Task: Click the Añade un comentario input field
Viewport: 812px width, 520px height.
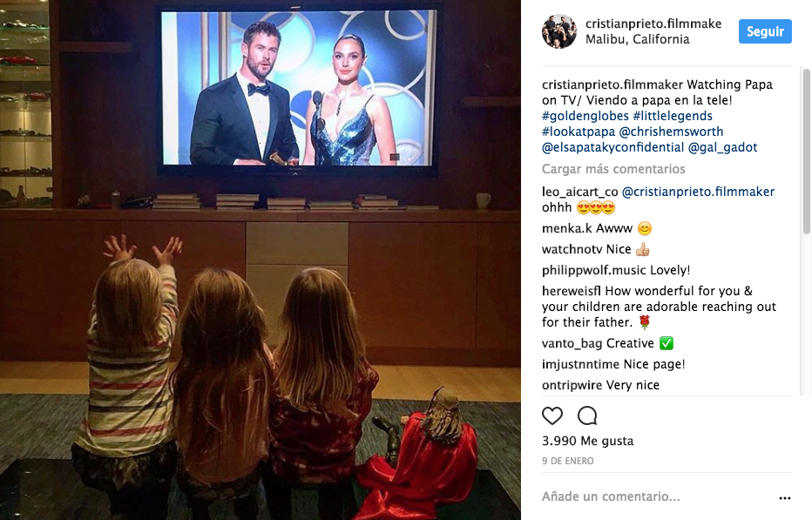Action: (658, 496)
